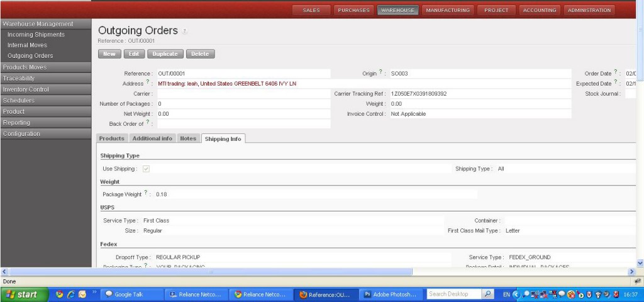Viewport: 644px width, 302px height.
Task: Expand the Products Moves section
Action: 45,67
